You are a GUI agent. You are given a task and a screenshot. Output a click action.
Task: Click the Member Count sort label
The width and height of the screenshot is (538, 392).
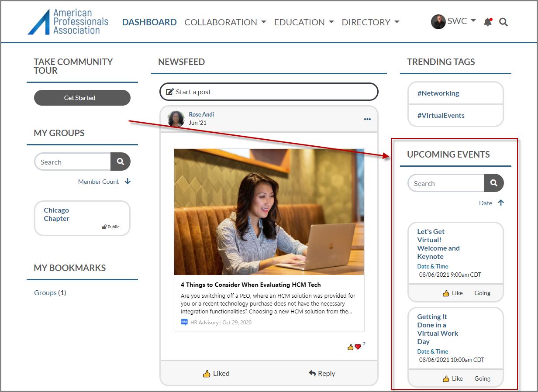pyautogui.click(x=98, y=182)
